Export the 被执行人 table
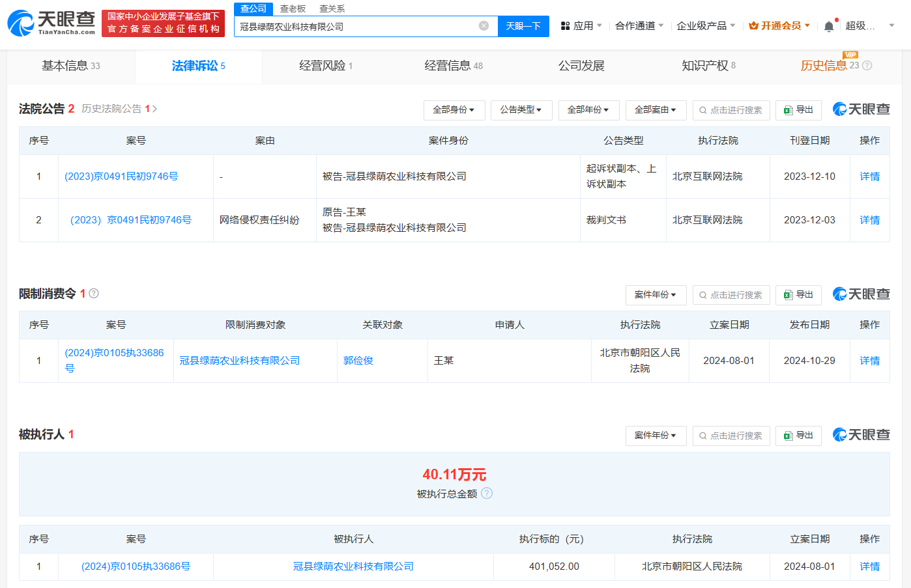 pyautogui.click(x=798, y=436)
